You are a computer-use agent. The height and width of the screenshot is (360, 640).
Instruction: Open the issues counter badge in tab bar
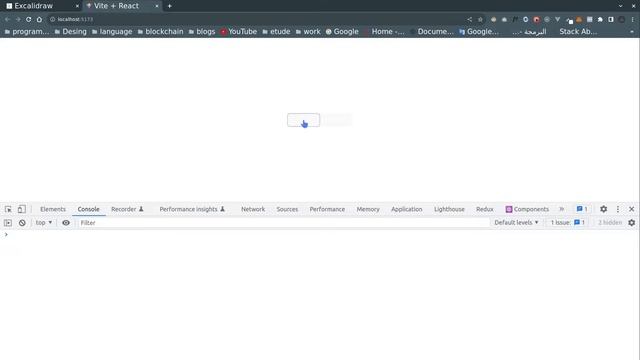click(x=582, y=209)
